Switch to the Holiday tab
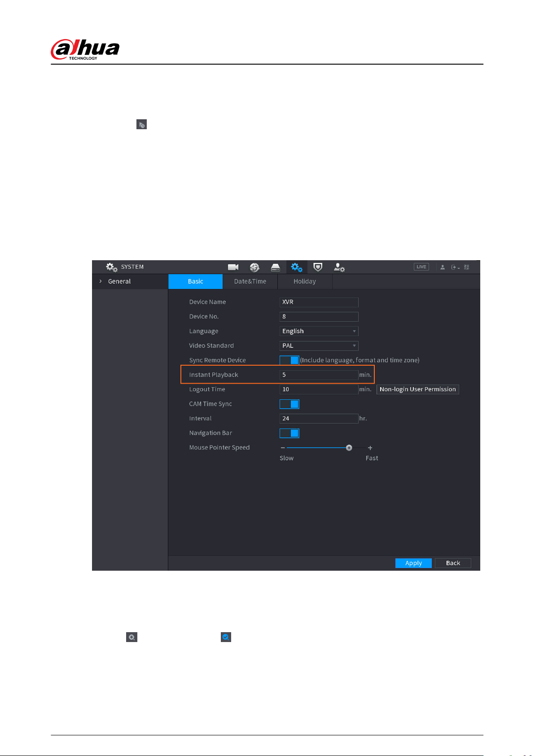535x756 pixels. (x=305, y=281)
